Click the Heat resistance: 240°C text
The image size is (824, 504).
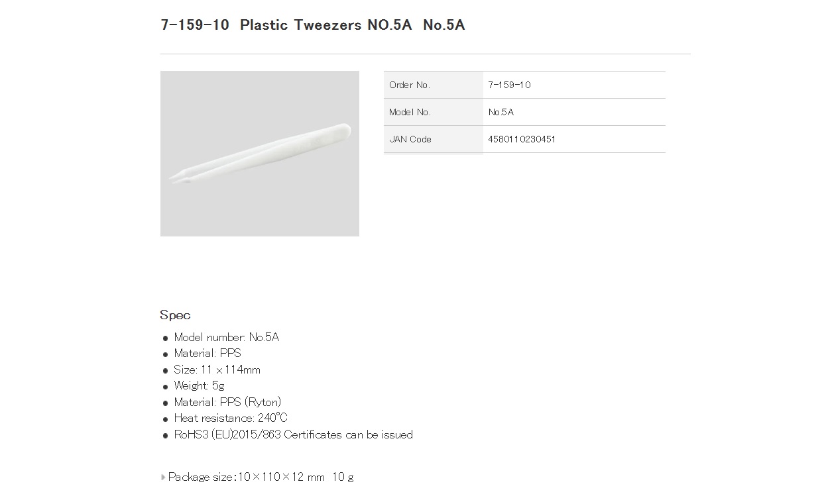coord(231,418)
